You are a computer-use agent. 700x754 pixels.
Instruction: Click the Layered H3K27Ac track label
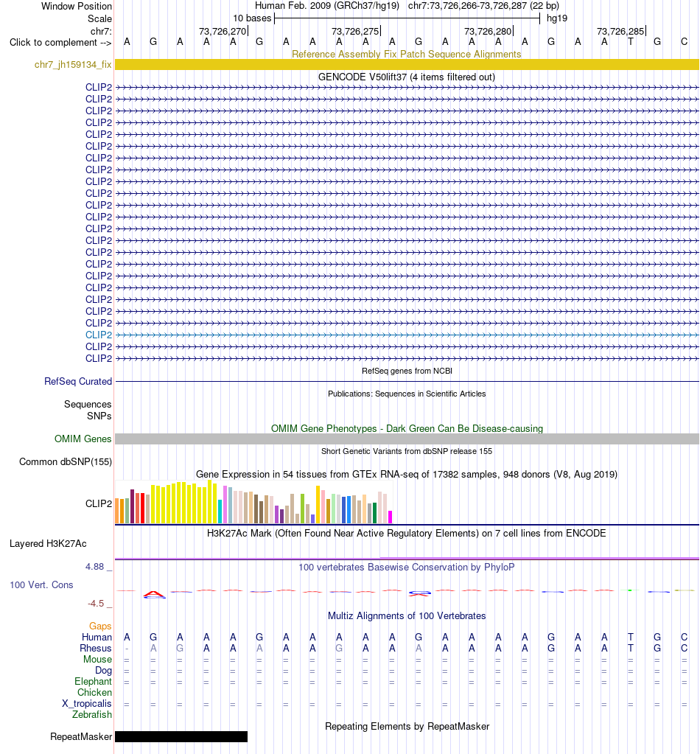click(48, 543)
